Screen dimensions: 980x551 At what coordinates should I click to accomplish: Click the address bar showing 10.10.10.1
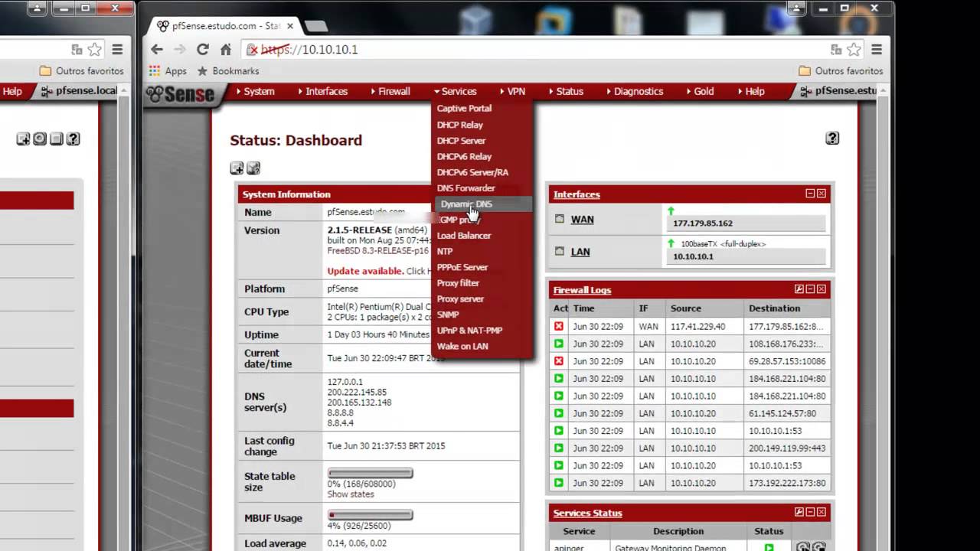click(x=536, y=49)
